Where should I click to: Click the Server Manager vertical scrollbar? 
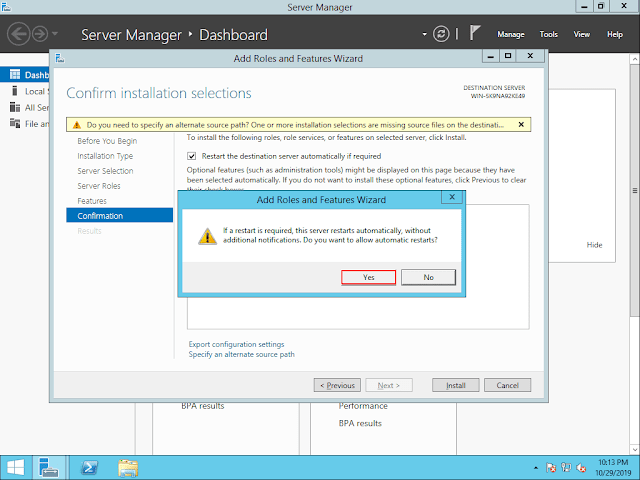pyautogui.click(x=635, y=191)
